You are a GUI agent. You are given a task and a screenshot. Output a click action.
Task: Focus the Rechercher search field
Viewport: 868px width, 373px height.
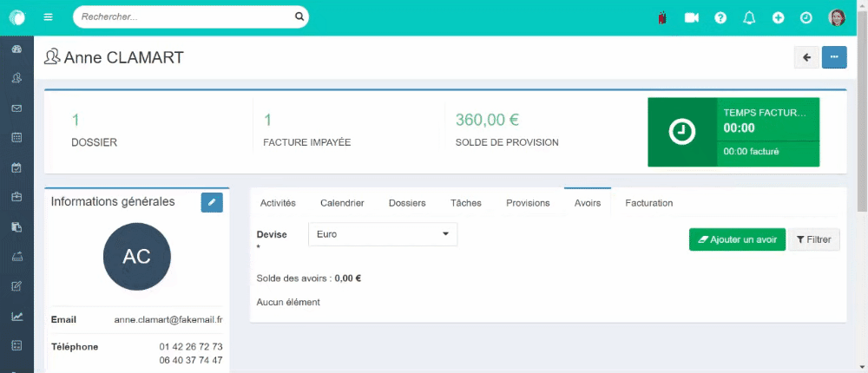pyautogui.click(x=186, y=17)
